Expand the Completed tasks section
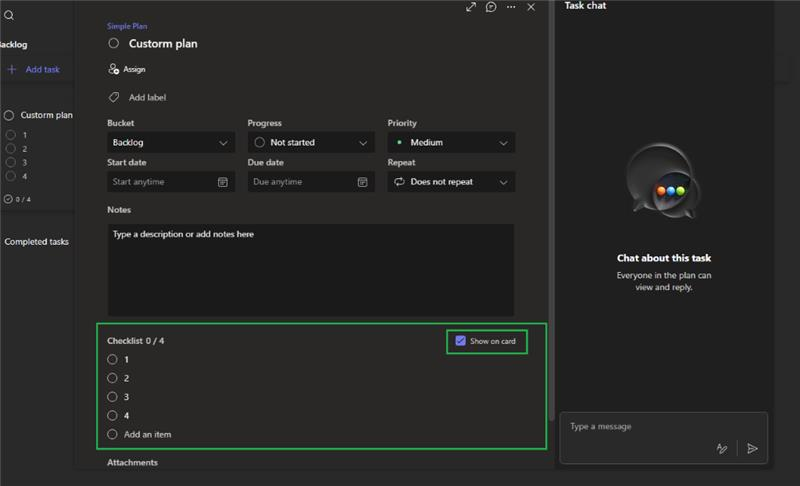800x486 pixels. pos(36,241)
